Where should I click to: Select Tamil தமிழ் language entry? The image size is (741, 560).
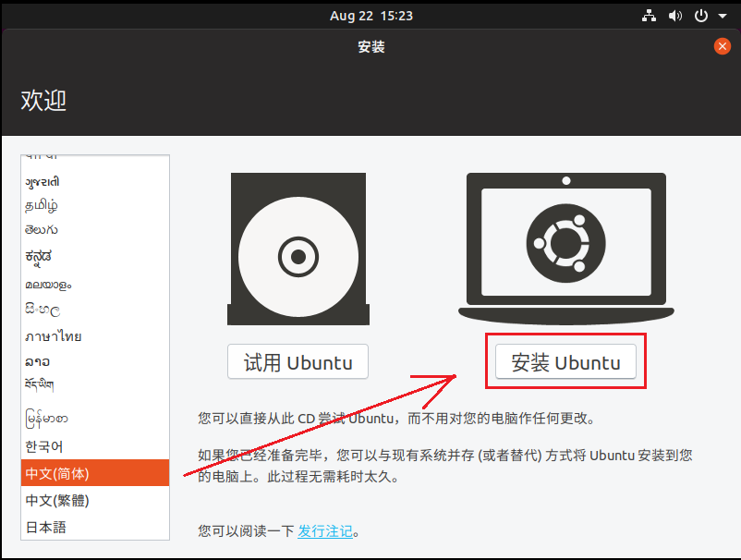pyautogui.click(x=95, y=205)
